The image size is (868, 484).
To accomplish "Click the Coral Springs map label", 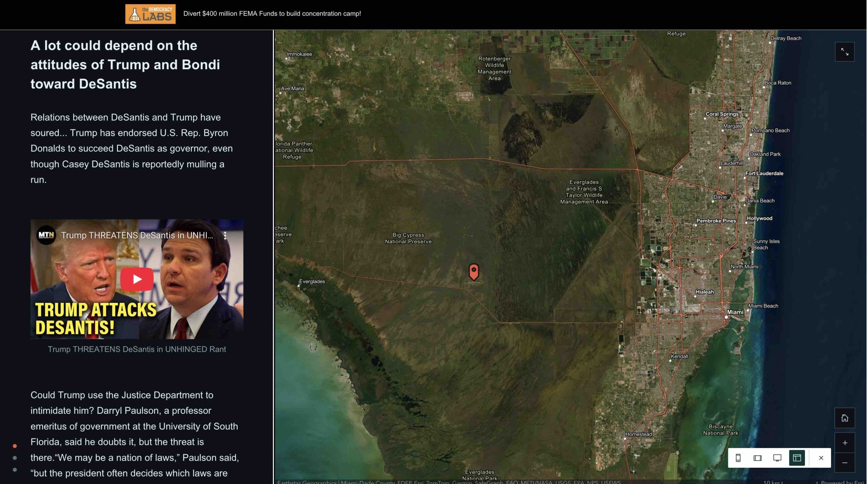I will tap(722, 114).
